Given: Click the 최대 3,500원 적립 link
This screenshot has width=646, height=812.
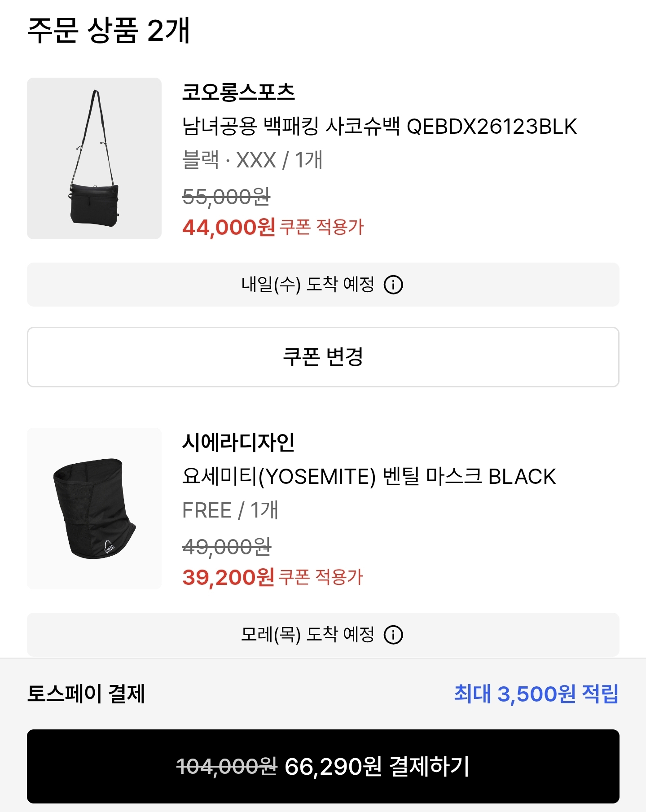Looking at the screenshot, I should pyautogui.click(x=536, y=693).
